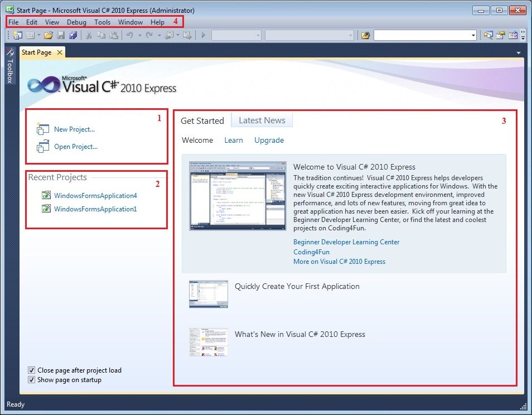Click the Quickly Create Your First Application thumbnail
Screen dimensions: 532x415
click(208, 294)
